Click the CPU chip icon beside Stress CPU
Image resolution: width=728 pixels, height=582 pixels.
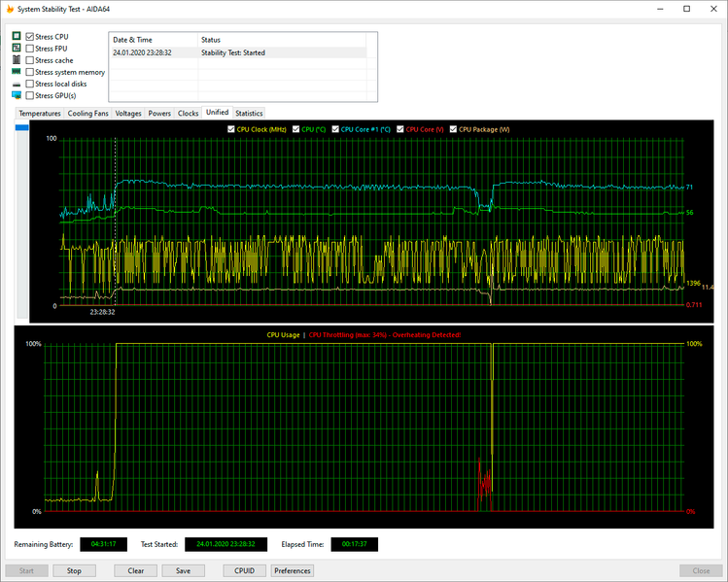click(17, 36)
